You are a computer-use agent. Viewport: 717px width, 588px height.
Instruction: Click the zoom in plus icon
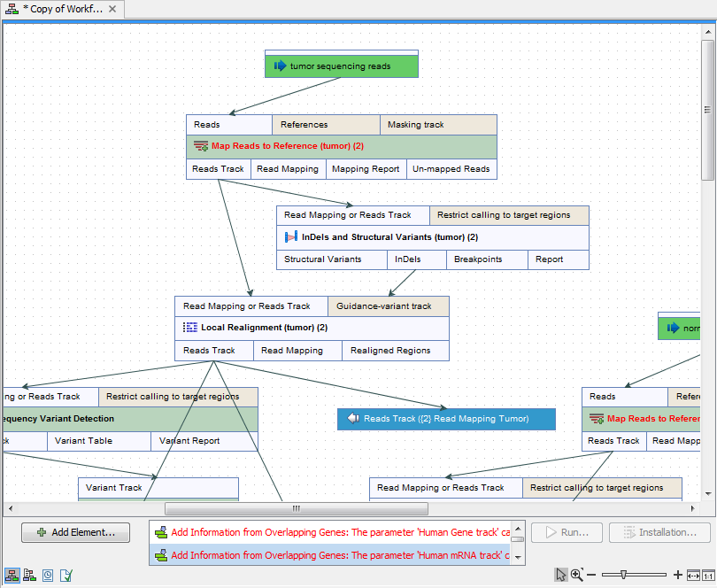(678, 575)
